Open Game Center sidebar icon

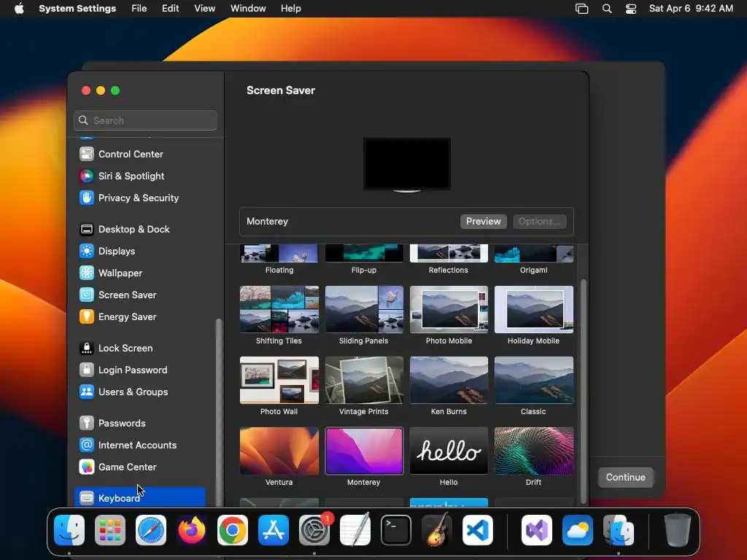(x=87, y=467)
